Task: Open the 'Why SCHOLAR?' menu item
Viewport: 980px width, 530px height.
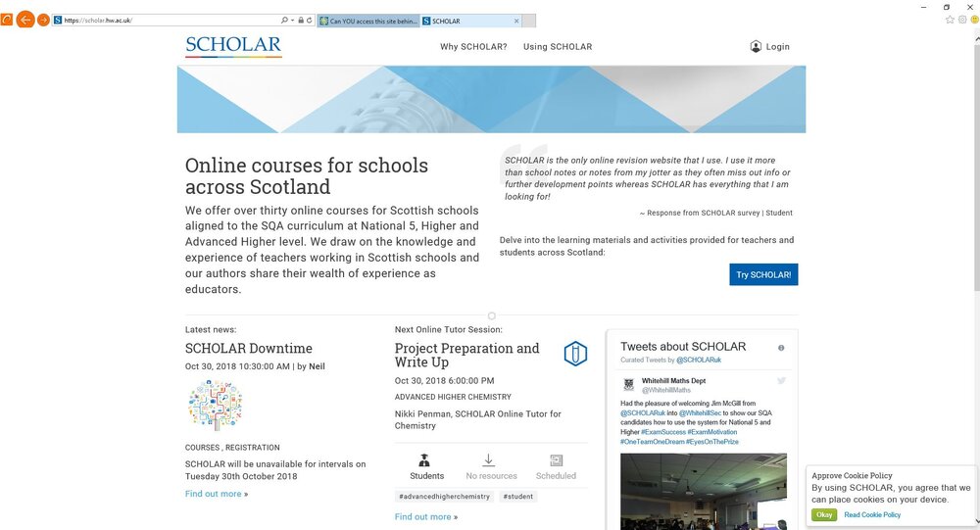Action: (x=473, y=47)
